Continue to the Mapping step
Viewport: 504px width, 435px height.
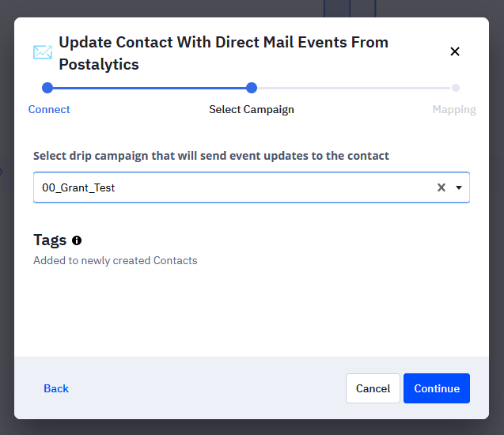point(437,388)
